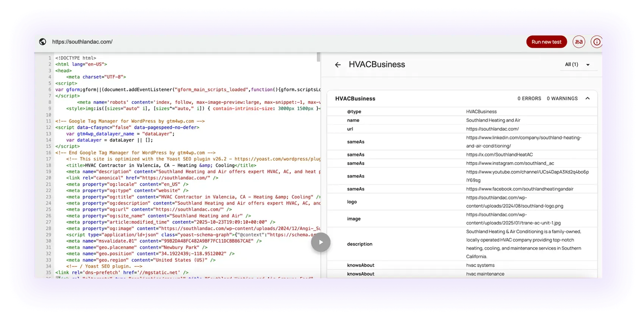Click the southland-logo.png URL value
The height and width of the screenshot is (320, 644).
(x=514, y=202)
